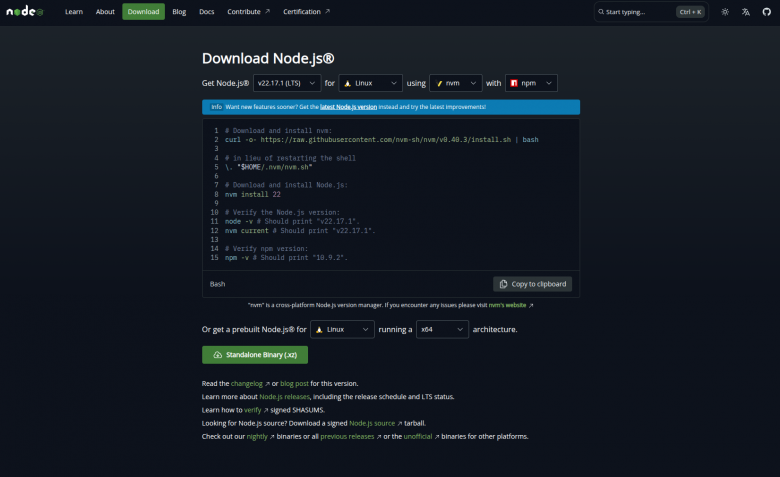Open the GitHub icon link

coord(767,12)
